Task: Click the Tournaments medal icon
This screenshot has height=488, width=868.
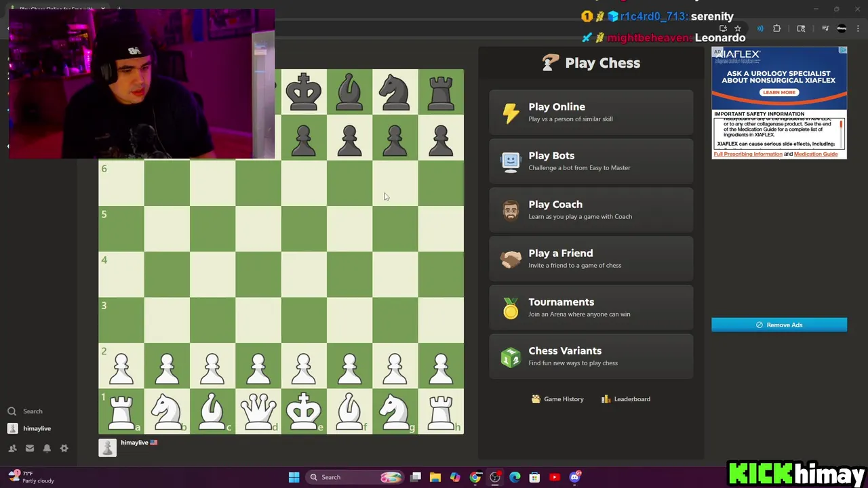Action: pos(511,308)
